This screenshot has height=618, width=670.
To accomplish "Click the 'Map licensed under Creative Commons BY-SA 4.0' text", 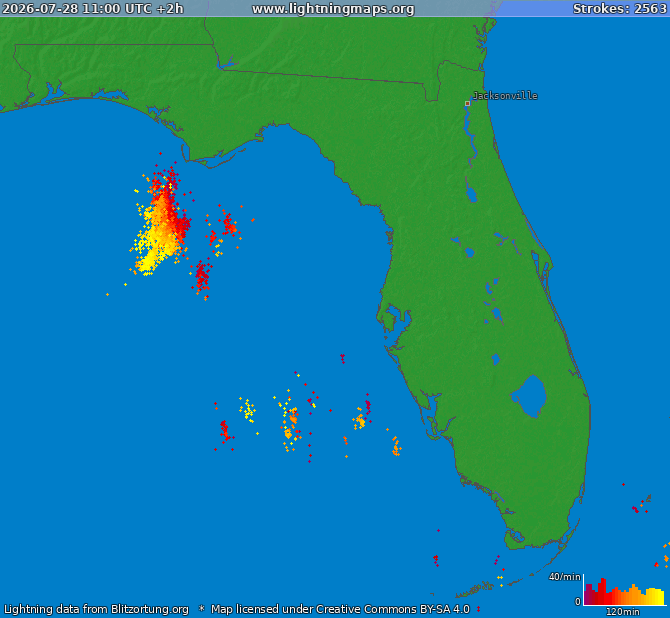I will (340, 609).
